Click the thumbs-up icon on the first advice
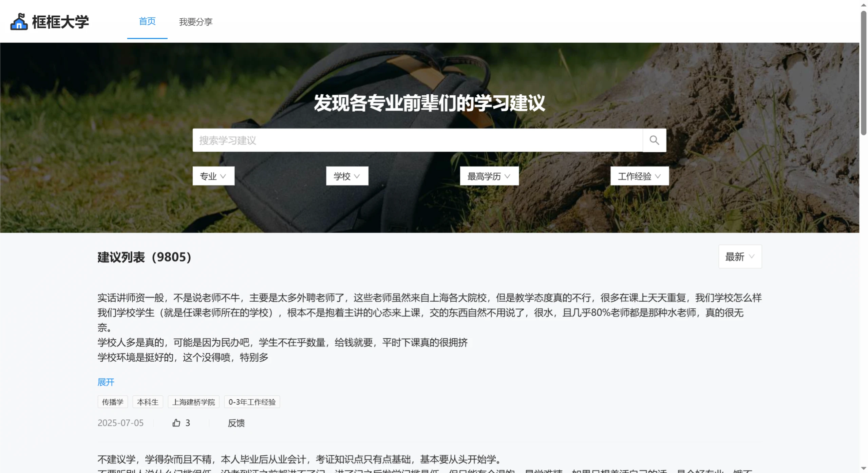 click(176, 423)
